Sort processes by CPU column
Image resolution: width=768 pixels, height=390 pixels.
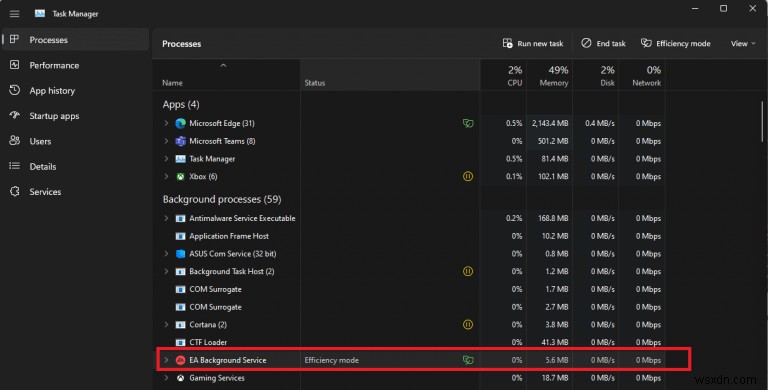click(504, 75)
